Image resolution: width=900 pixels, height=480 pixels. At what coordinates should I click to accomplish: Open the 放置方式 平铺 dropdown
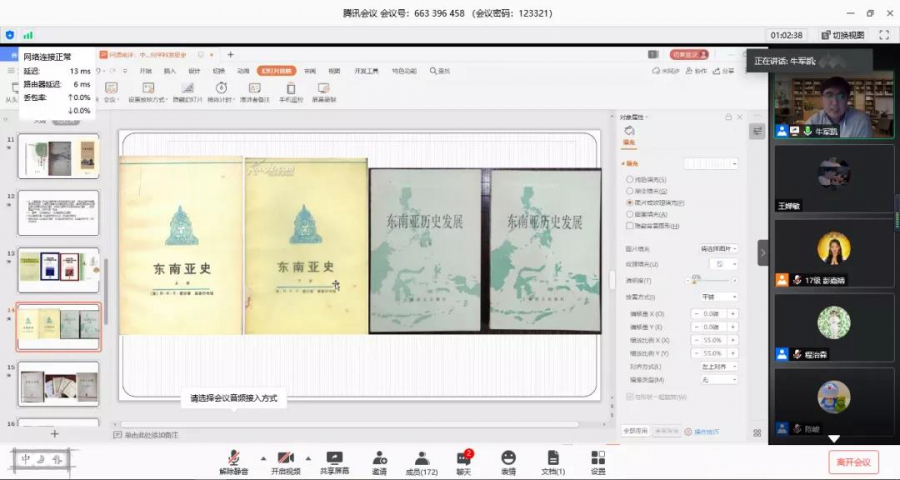pyautogui.click(x=718, y=297)
